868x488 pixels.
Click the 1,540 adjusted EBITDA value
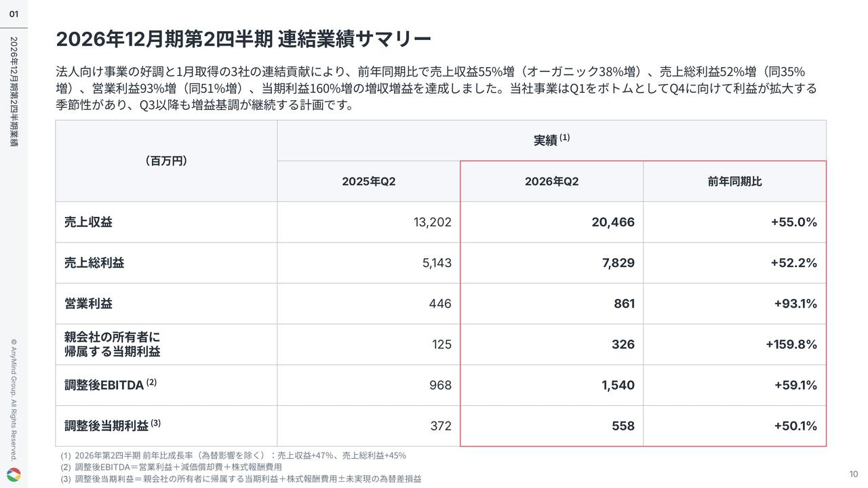(x=618, y=385)
